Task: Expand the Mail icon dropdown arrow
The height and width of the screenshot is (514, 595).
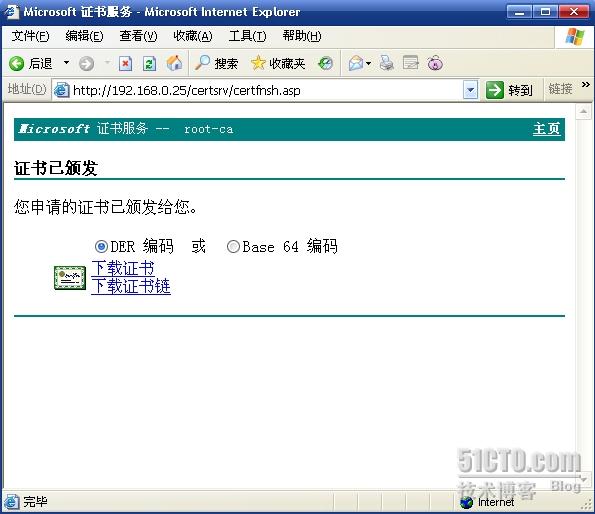Action: pyautogui.click(x=368, y=63)
